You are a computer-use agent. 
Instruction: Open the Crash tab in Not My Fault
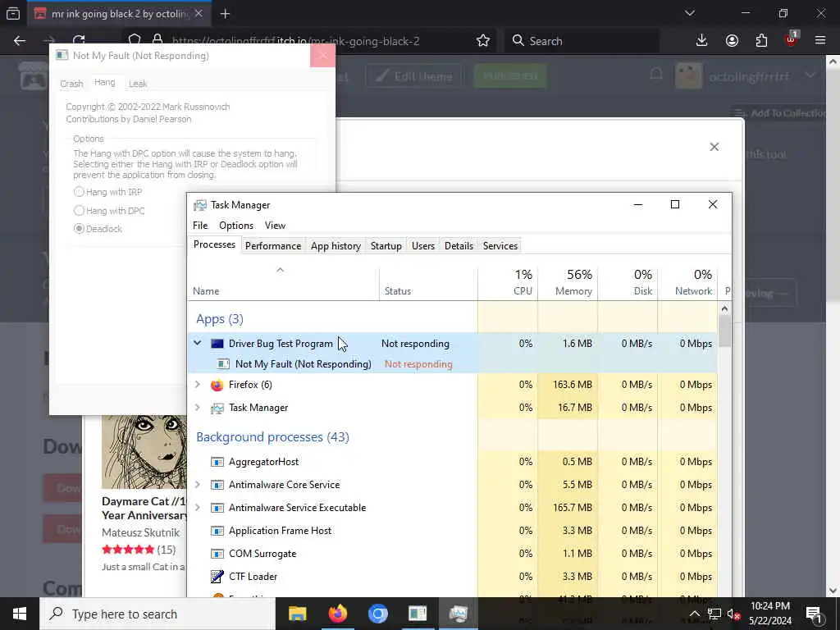71,84
